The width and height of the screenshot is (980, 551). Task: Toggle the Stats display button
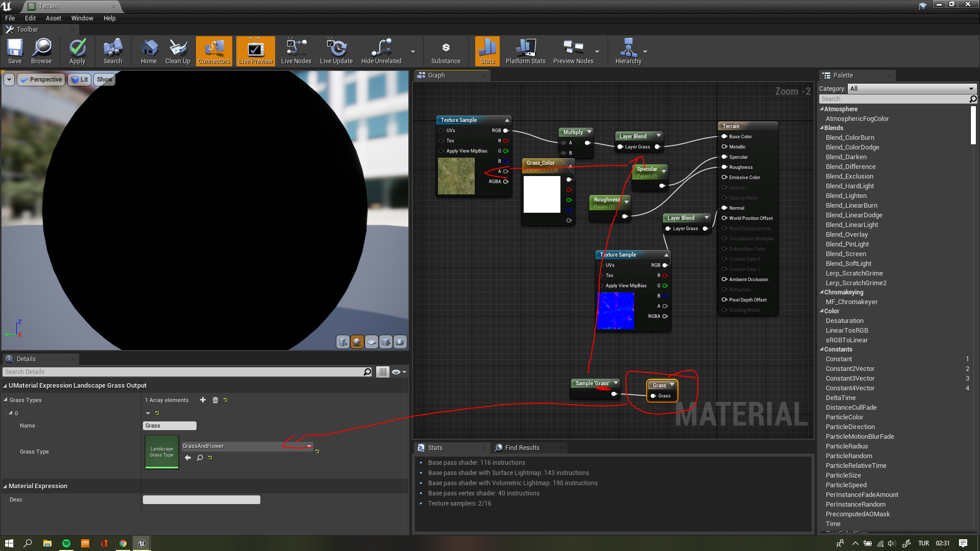point(487,51)
